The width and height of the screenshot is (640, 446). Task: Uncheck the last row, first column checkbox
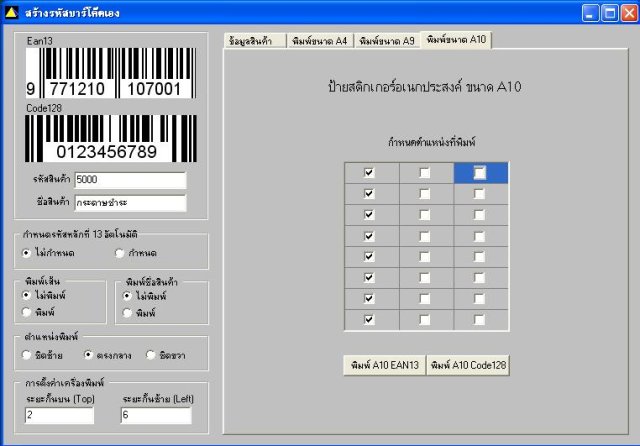370,320
